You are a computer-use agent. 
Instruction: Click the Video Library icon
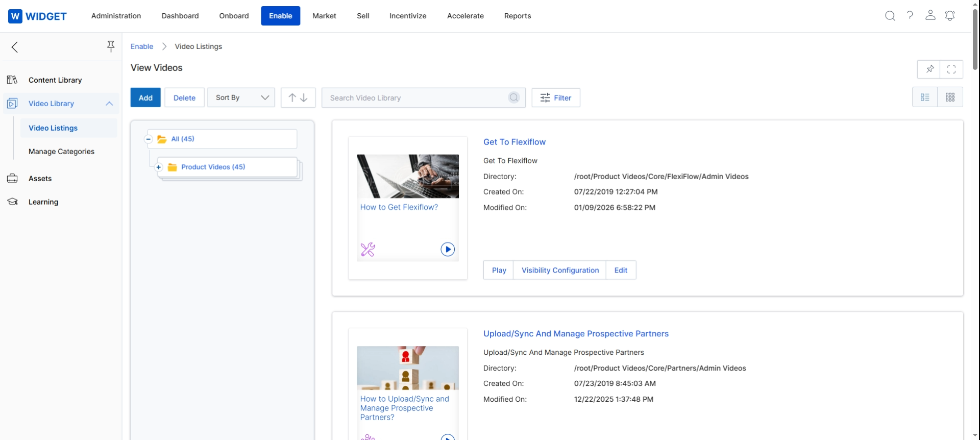12,104
